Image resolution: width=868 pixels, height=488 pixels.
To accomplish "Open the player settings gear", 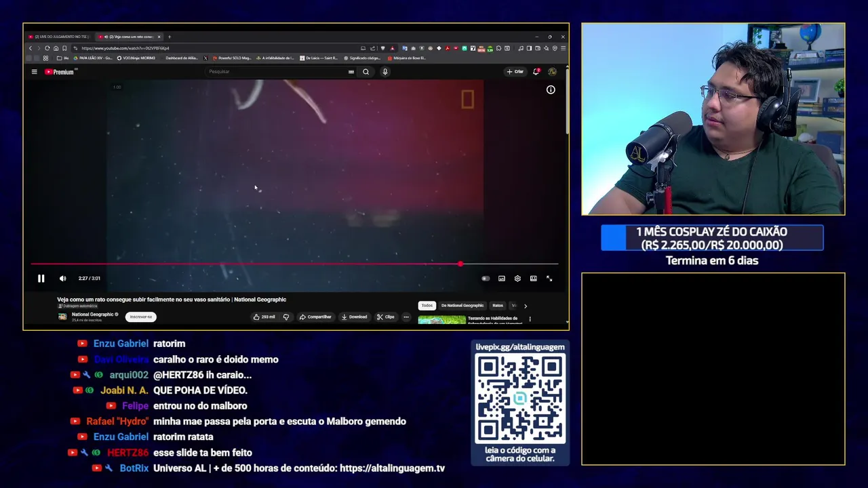I will [x=517, y=279].
